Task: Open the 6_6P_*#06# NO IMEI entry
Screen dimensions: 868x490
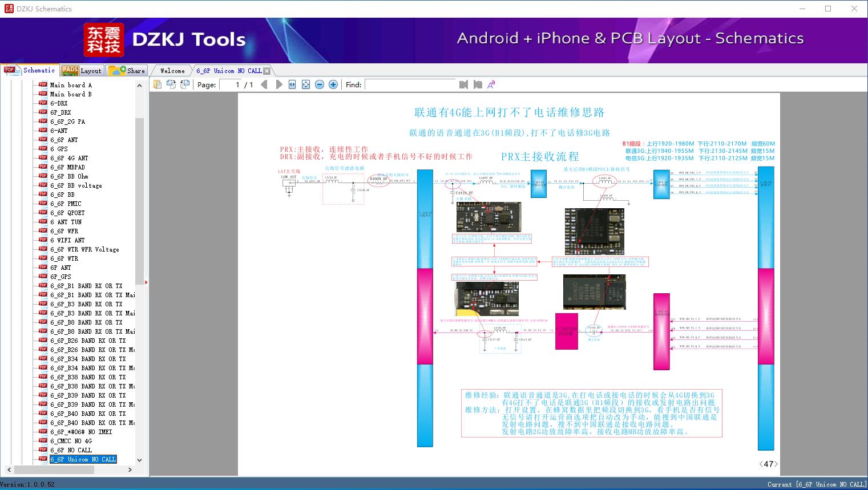Action: coord(81,432)
